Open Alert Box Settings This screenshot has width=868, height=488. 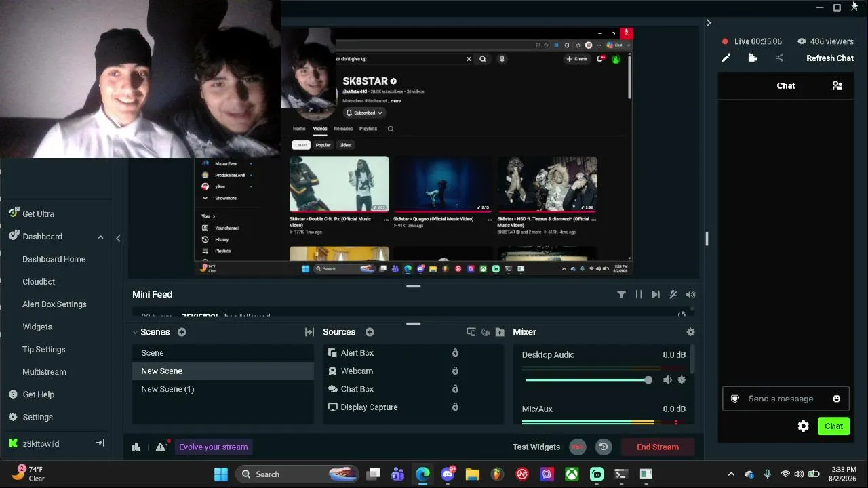pos(54,304)
